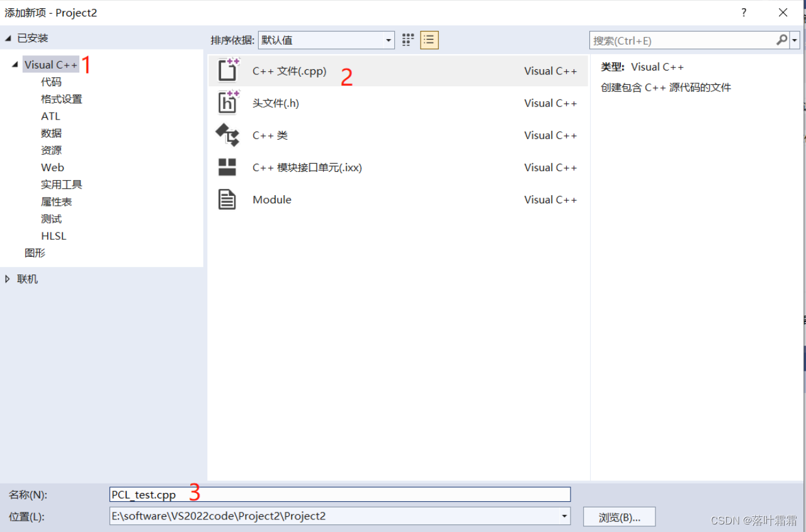
Task: Select the 属性表 category
Action: [57, 201]
